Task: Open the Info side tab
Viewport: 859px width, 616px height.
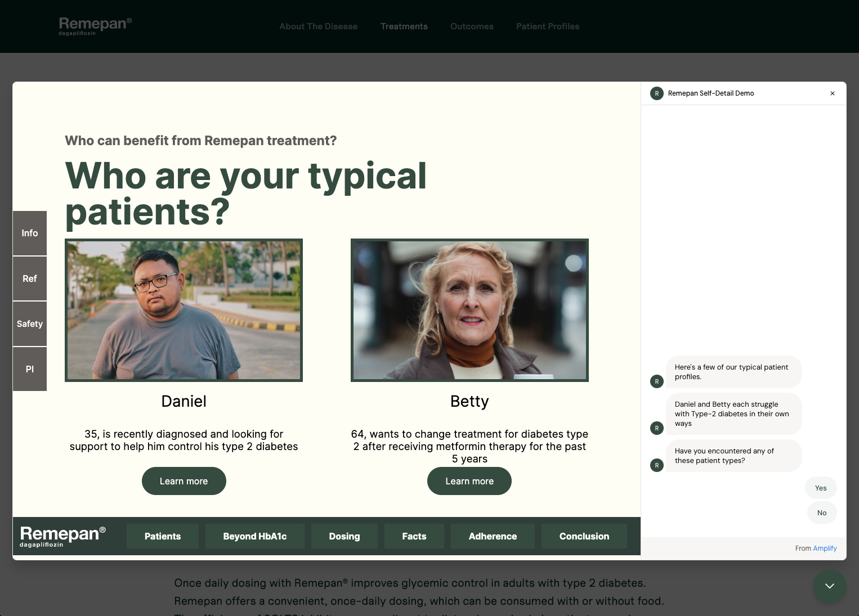Action: pos(30,233)
